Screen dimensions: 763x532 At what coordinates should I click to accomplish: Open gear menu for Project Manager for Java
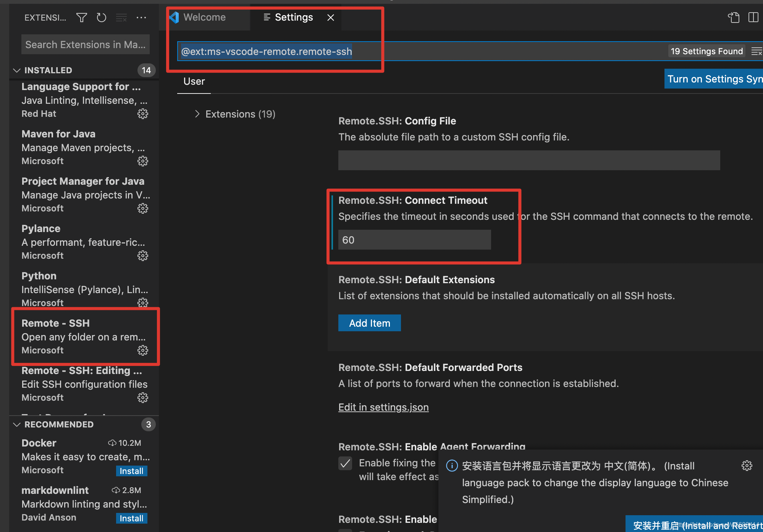point(143,208)
